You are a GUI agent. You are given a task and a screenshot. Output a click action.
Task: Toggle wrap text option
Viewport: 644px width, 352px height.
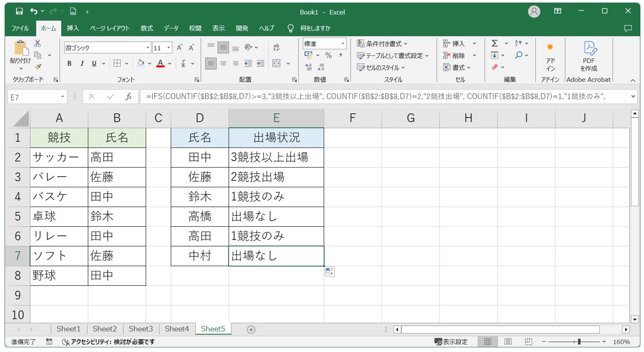[277, 47]
